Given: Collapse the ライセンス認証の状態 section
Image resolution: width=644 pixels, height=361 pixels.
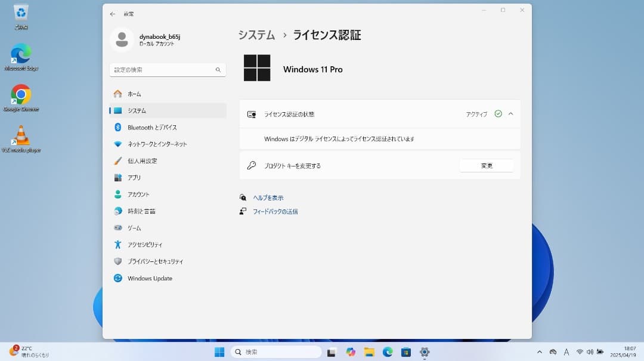Looking at the screenshot, I should [x=509, y=114].
